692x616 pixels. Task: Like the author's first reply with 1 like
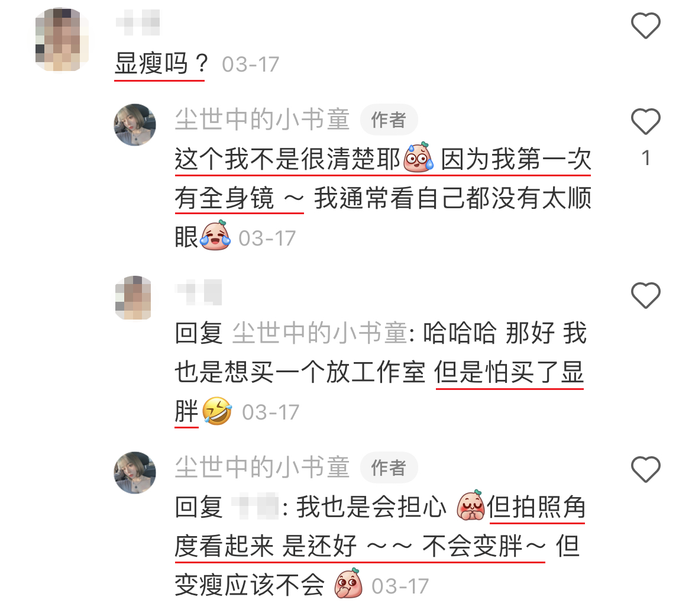tap(646, 121)
